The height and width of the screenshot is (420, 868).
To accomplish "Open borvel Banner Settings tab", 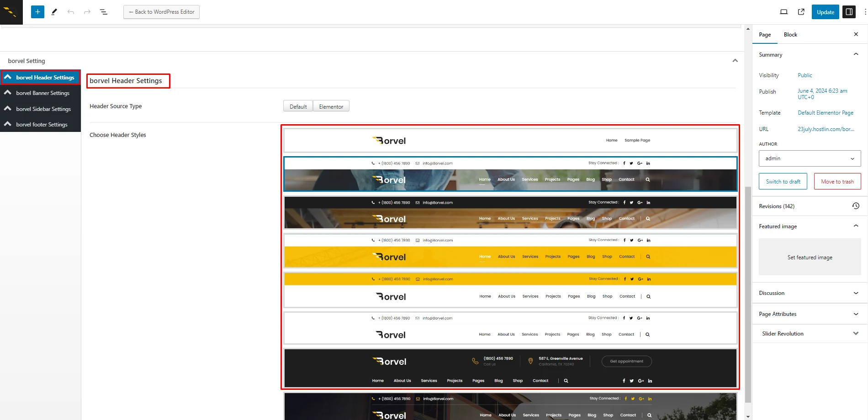I will tap(42, 93).
